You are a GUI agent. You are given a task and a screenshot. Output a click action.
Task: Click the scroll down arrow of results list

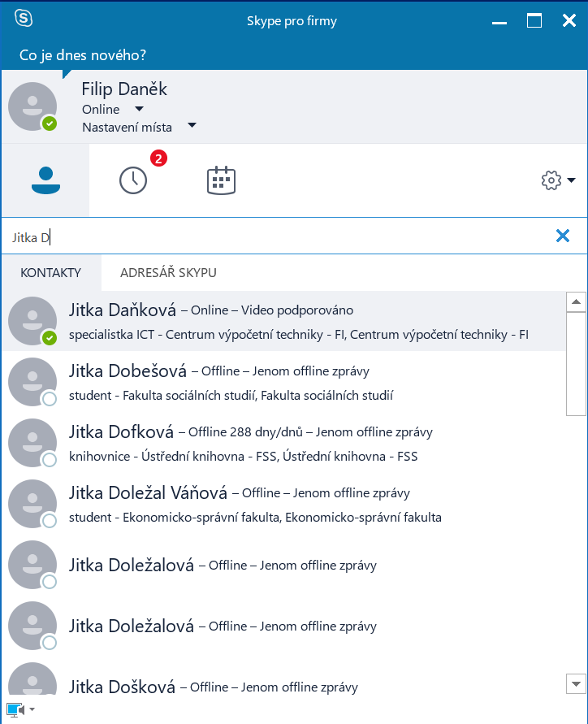tap(576, 684)
